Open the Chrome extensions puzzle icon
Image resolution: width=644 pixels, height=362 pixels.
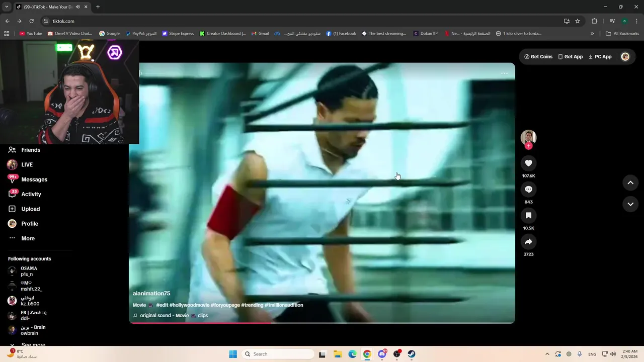[594, 21]
